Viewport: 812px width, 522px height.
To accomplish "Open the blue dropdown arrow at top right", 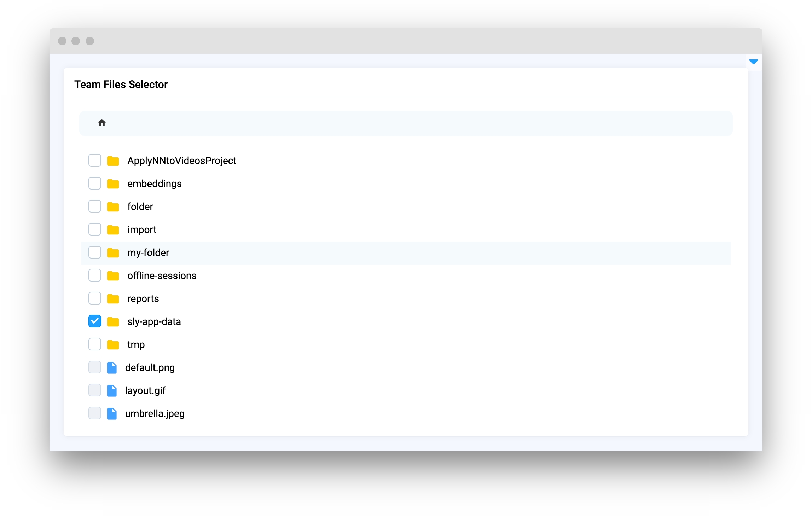I will point(754,62).
